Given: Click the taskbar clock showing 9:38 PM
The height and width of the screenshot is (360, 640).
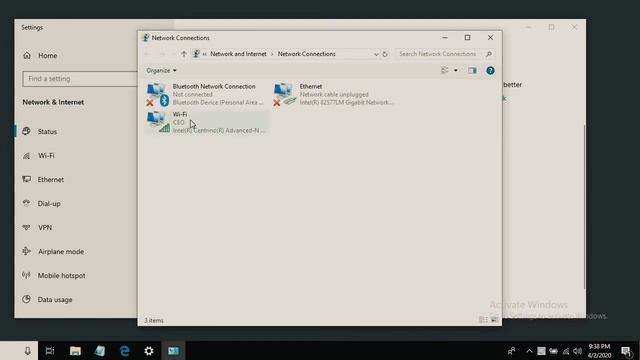Looking at the screenshot, I should pyautogui.click(x=599, y=351).
